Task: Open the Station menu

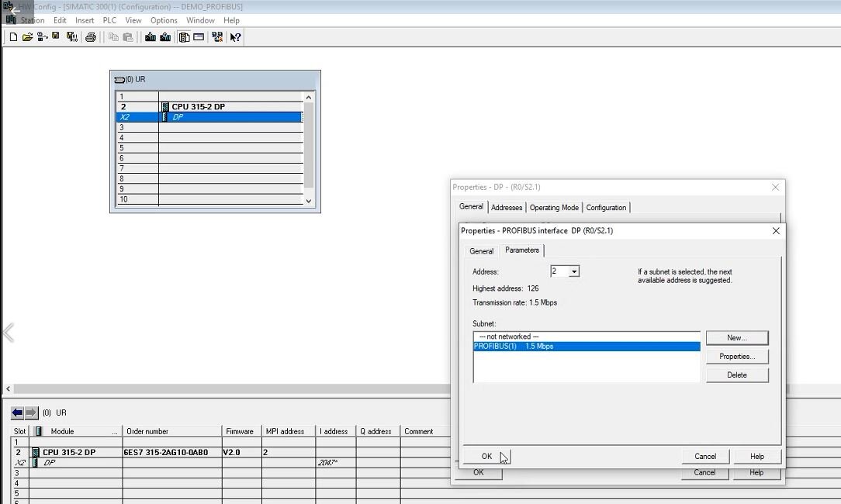Action: [33, 20]
